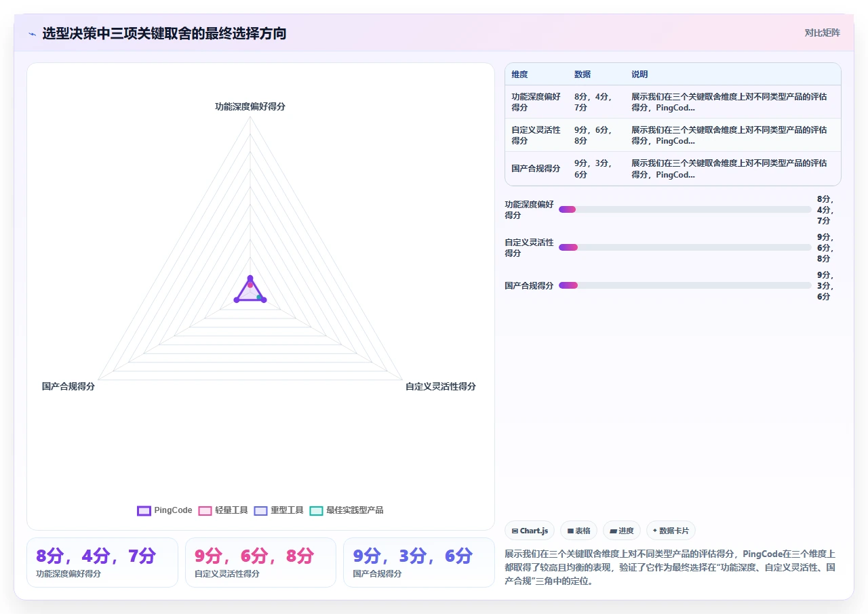Screen dimensions: 868x614
Task: Toggle 最佳实践型产品 legend item
Action: (346, 510)
